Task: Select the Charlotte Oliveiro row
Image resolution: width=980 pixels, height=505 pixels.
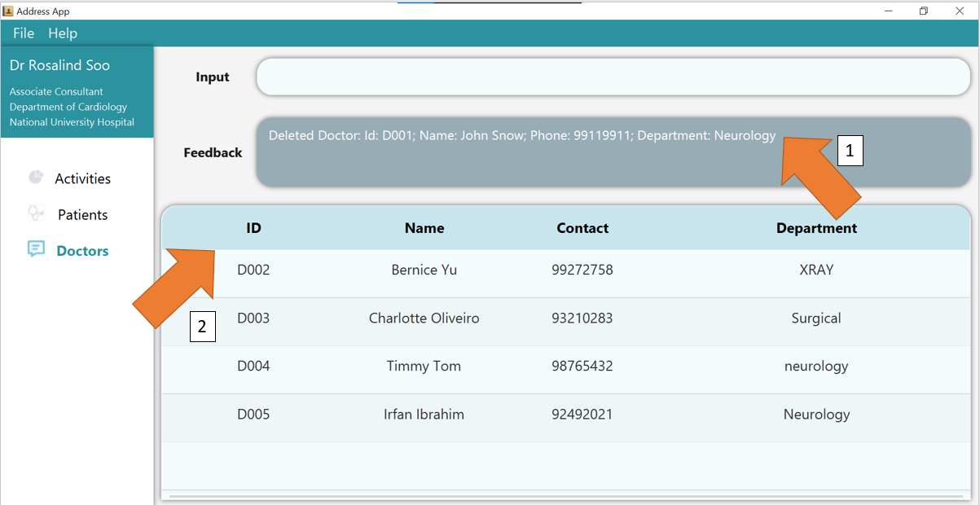Action: (424, 318)
